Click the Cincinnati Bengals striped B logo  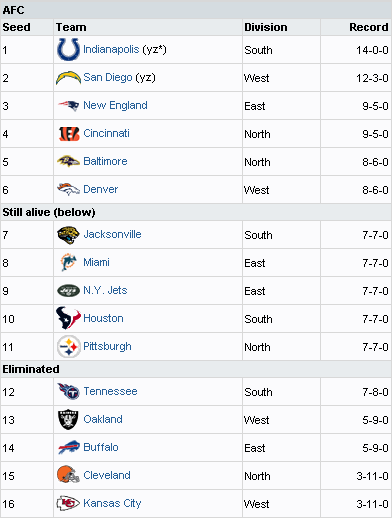69,134
